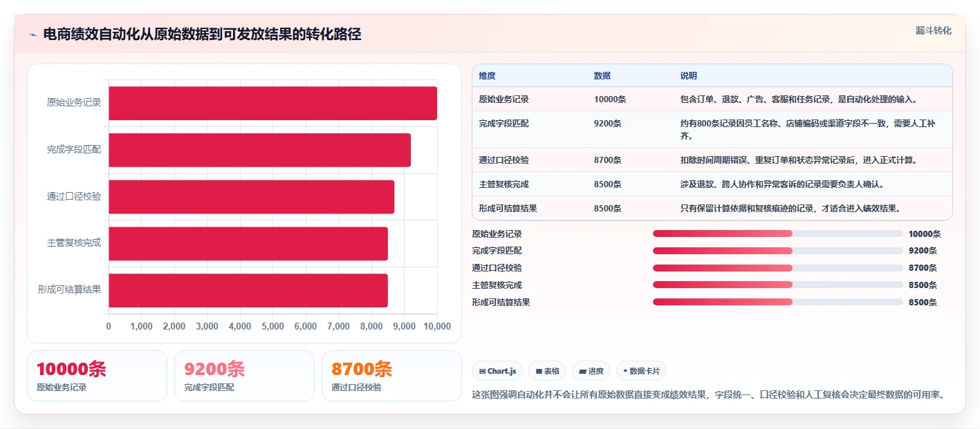
Task: Open the 8700条 通过口径校验 data card
Action: pyautogui.click(x=391, y=376)
